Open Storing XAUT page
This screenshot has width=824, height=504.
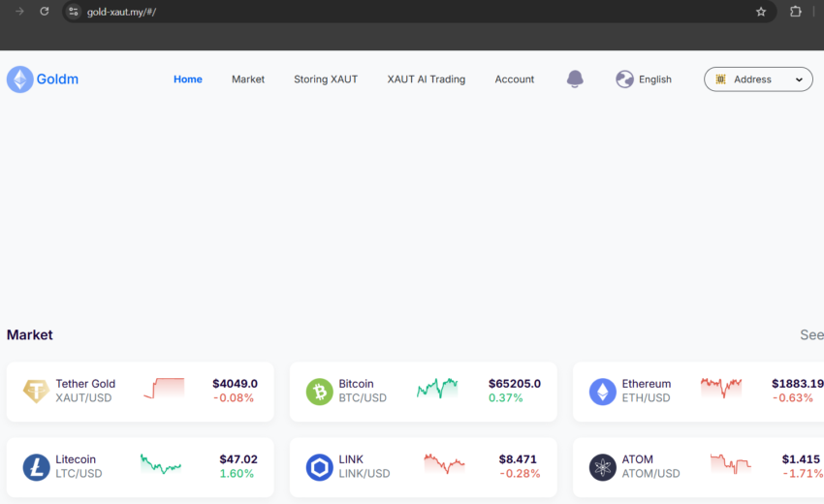point(326,79)
